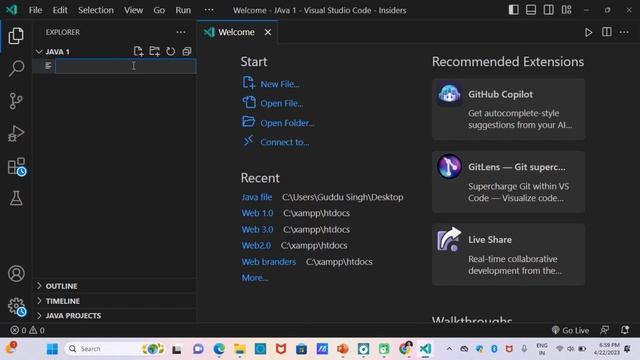640x360 pixels.
Task: Collapse all folders in Explorer
Action: pos(187,51)
